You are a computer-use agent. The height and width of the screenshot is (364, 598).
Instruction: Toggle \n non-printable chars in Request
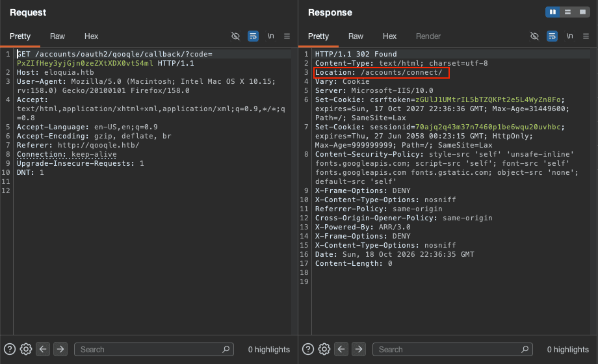[x=270, y=36]
